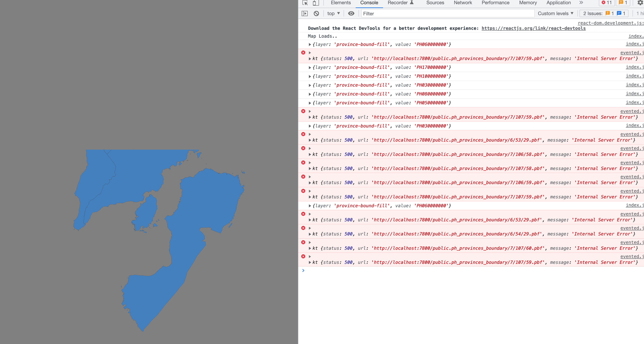644x344 pixels.
Task: Show the console sidebar
Action: [x=304, y=13]
